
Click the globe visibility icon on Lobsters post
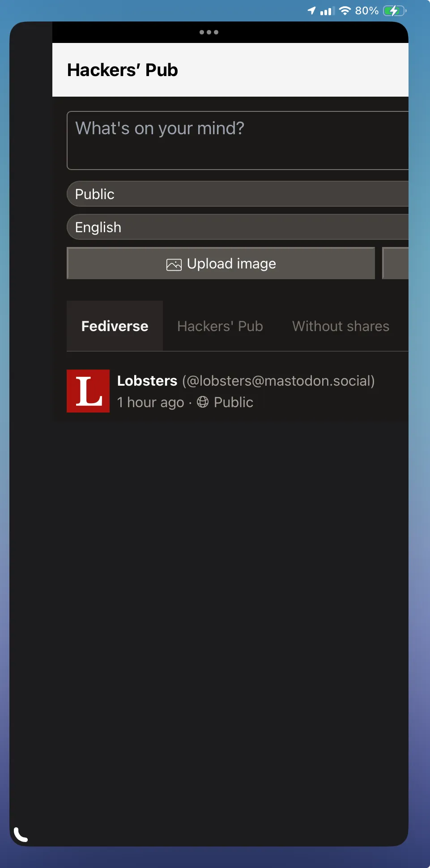coord(203,402)
